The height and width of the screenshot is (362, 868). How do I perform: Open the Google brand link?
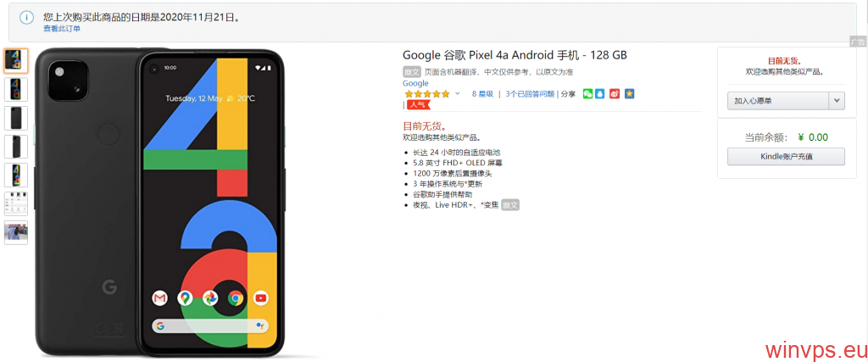tap(415, 83)
